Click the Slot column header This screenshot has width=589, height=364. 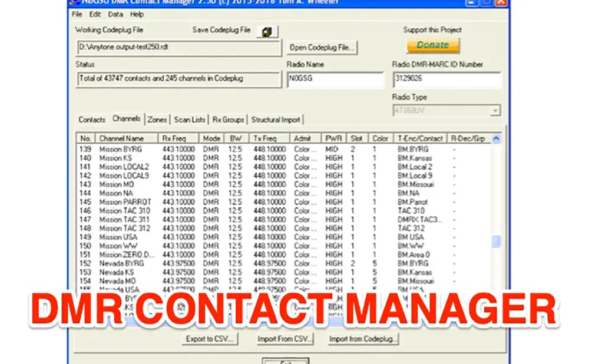358,138
